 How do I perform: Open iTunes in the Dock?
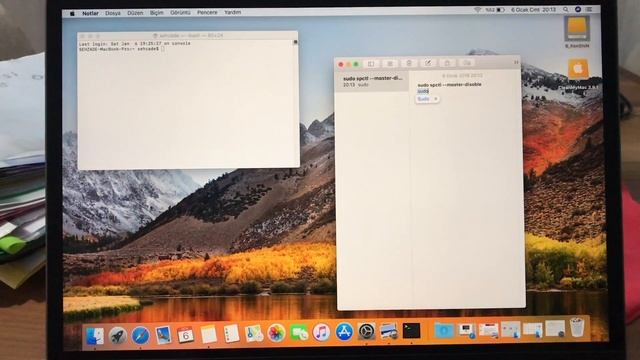tap(321, 332)
